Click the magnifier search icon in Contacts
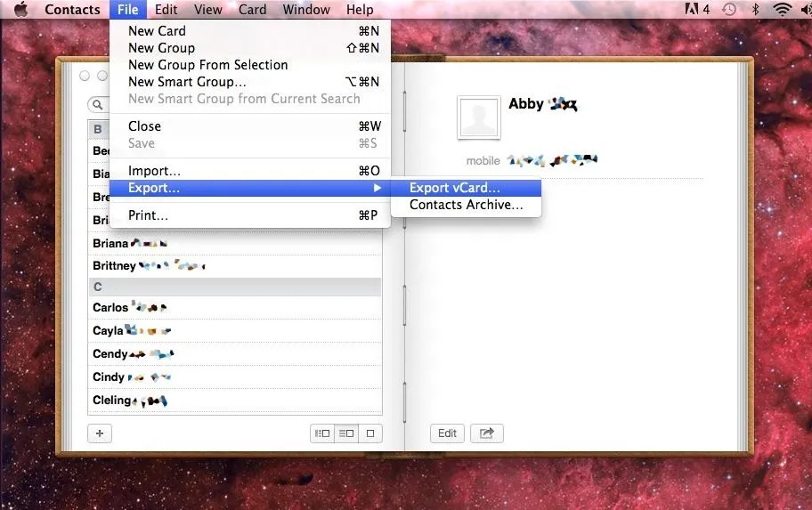812x510 pixels. [97, 105]
